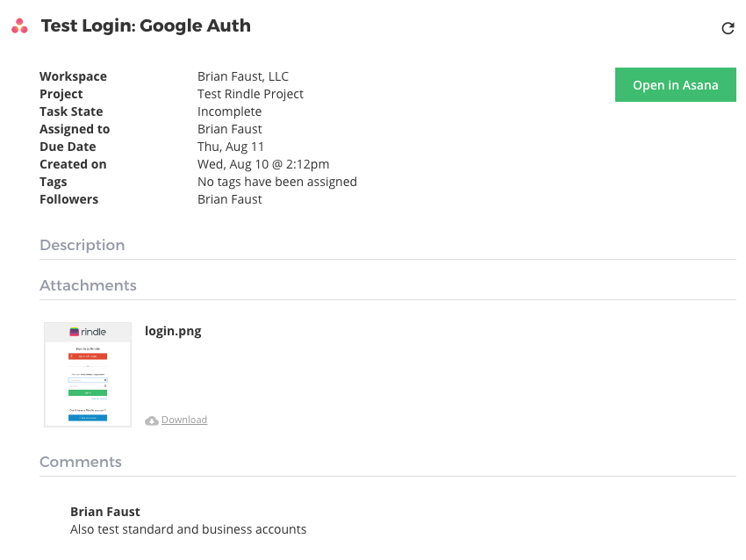This screenshot has height=560, width=746.
Task: Click the Description section heading
Action: (82, 245)
